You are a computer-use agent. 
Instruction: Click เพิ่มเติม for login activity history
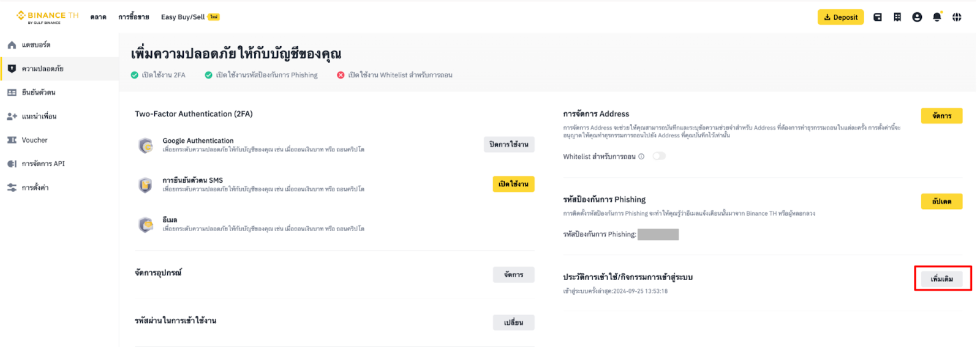point(942,279)
